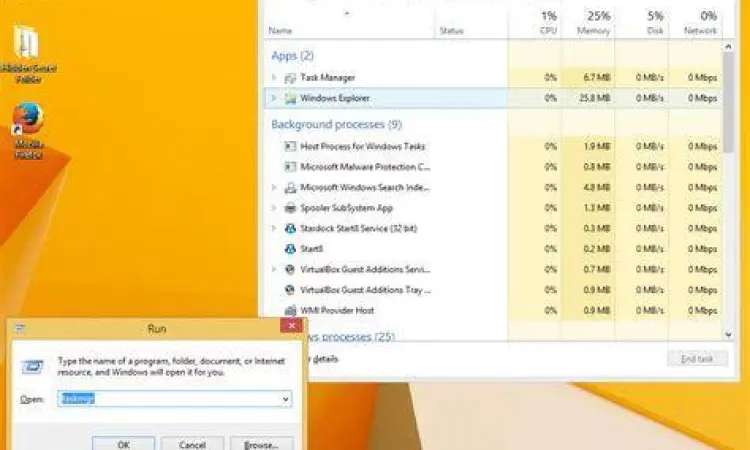Sort processes by the Name column

280,31
